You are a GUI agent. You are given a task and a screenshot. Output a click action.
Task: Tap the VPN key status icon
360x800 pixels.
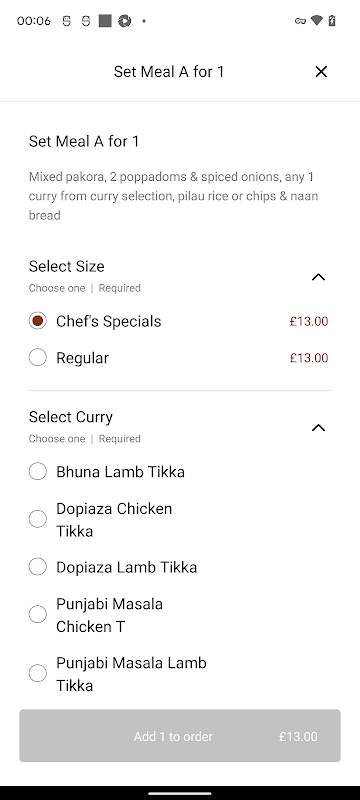tap(300, 21)
